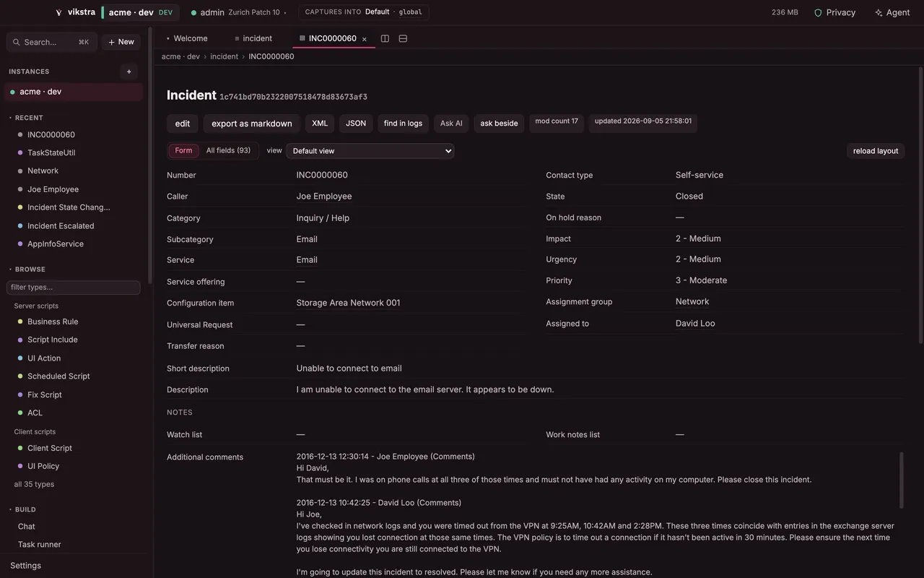Close the INC0000060 tab

click(365, 39)
